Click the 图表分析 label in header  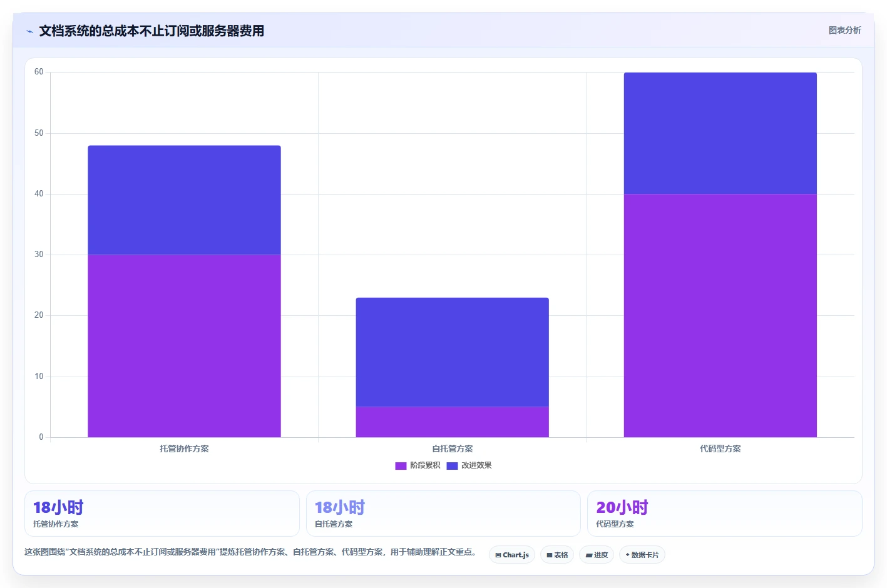pyautogui.click(x=844, y=30)
